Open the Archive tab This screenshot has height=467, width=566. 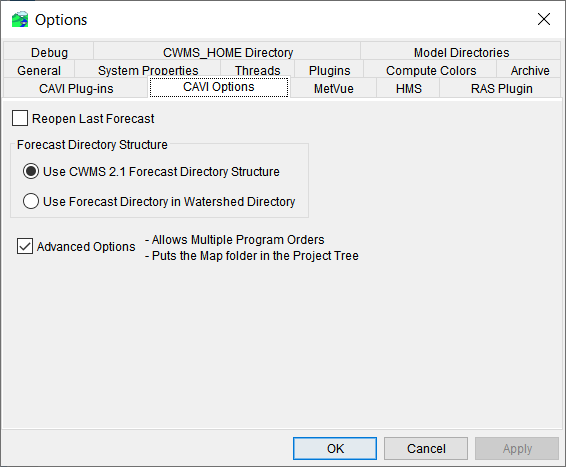tap(530, 71)
